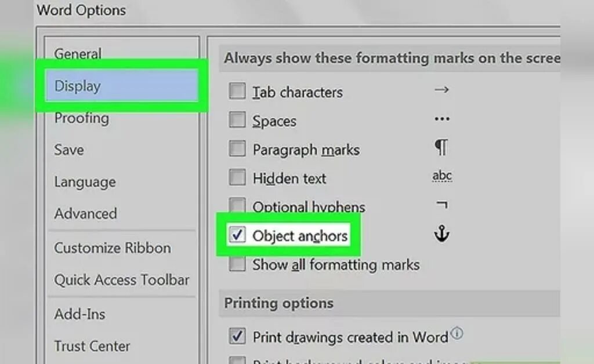Tick the Spaces checkbox

click(237, 120)
